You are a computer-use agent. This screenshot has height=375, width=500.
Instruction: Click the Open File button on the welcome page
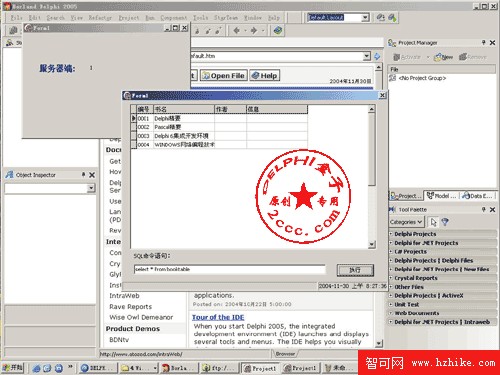click(224, 76)
